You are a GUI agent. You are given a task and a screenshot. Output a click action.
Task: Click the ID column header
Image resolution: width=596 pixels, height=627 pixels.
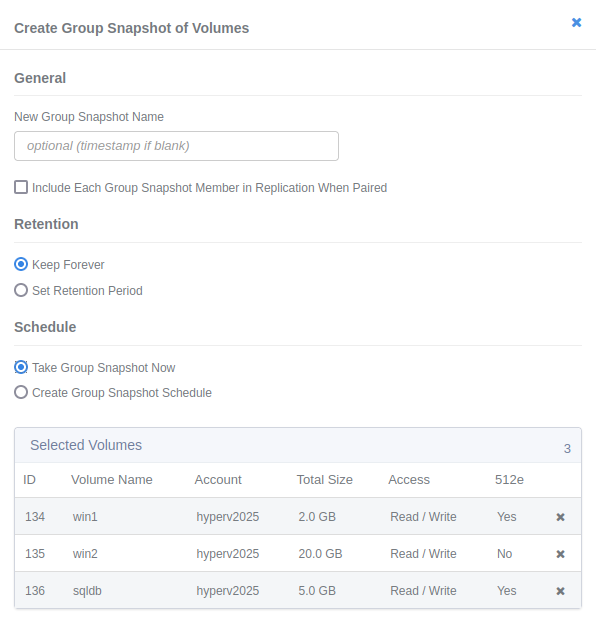29,479
